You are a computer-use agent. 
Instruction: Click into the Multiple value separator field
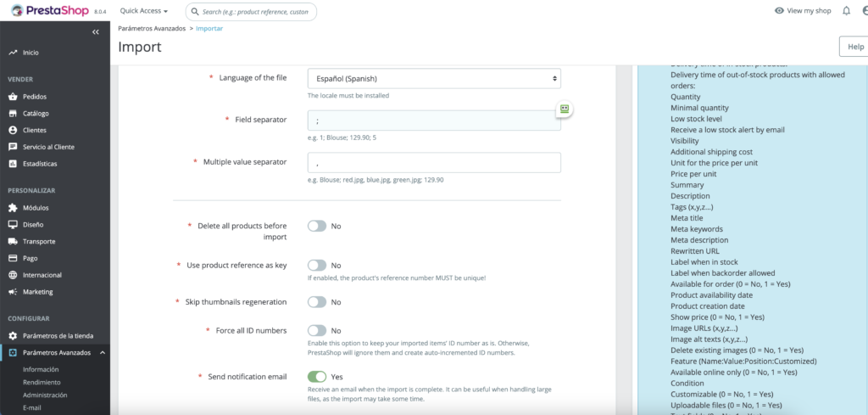434,163
